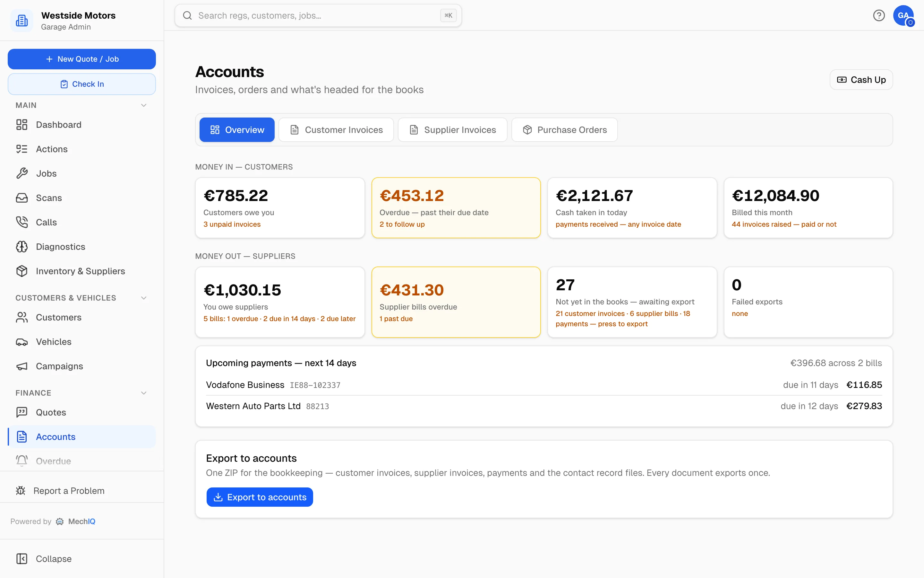Image resolution: width=924 pixels, height=578 pixels.
Task: Go to Dashboard in the sidebar
Action: [82, 125]
